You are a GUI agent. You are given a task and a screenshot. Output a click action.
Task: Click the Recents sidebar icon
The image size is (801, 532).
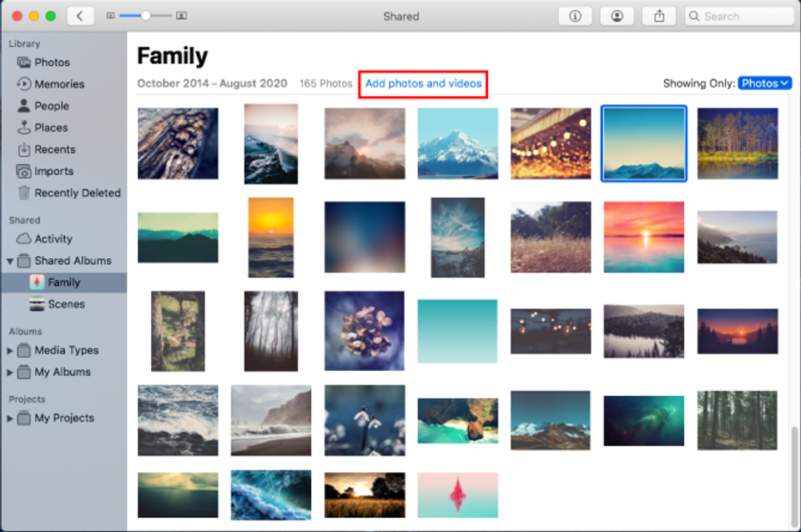(23, 149)
